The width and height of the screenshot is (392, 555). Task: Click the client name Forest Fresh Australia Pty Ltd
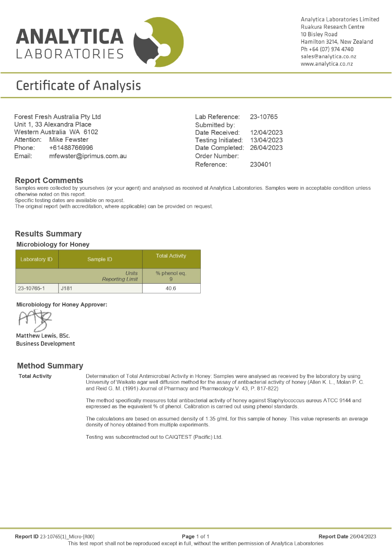[x=57, y=117]
